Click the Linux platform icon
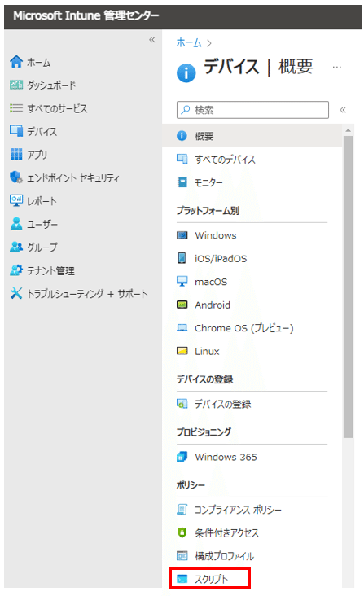This screenshot has height=596, width=364. [x=182, y=351]
